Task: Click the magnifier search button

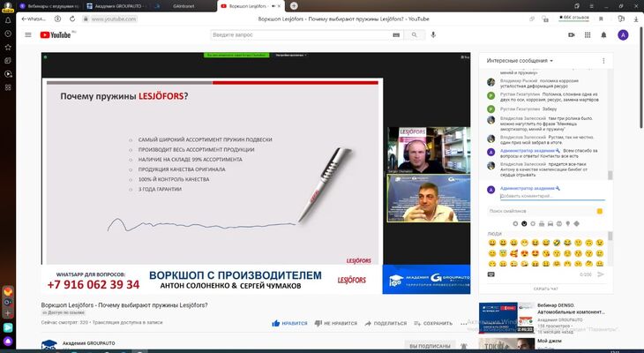Action: (415, 35)
